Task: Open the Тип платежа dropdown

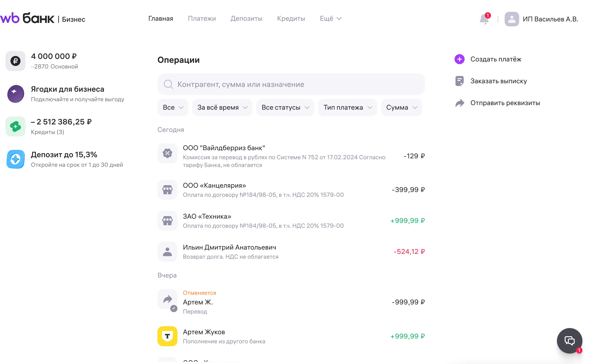Action: 347,107
